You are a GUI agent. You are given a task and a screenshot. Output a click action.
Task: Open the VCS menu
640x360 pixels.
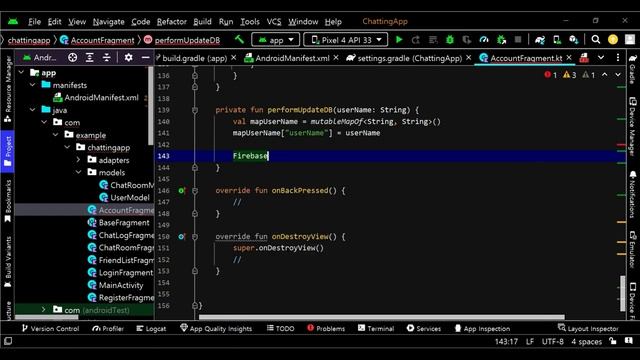274,22
